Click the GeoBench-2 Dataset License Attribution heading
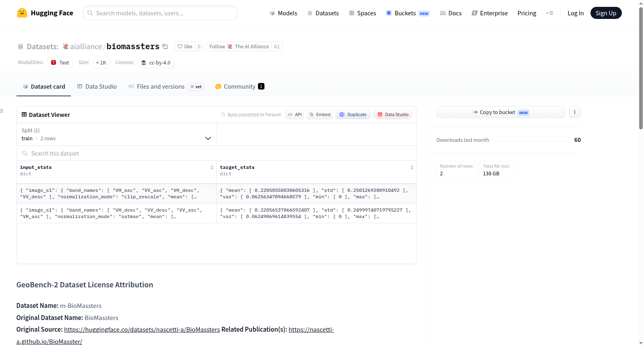 coord(85,285)
